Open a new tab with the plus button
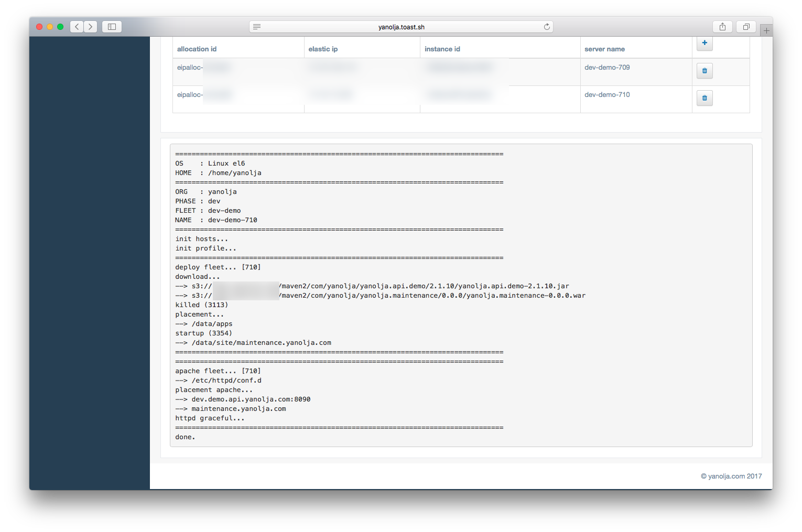 (x=766, y=30)
